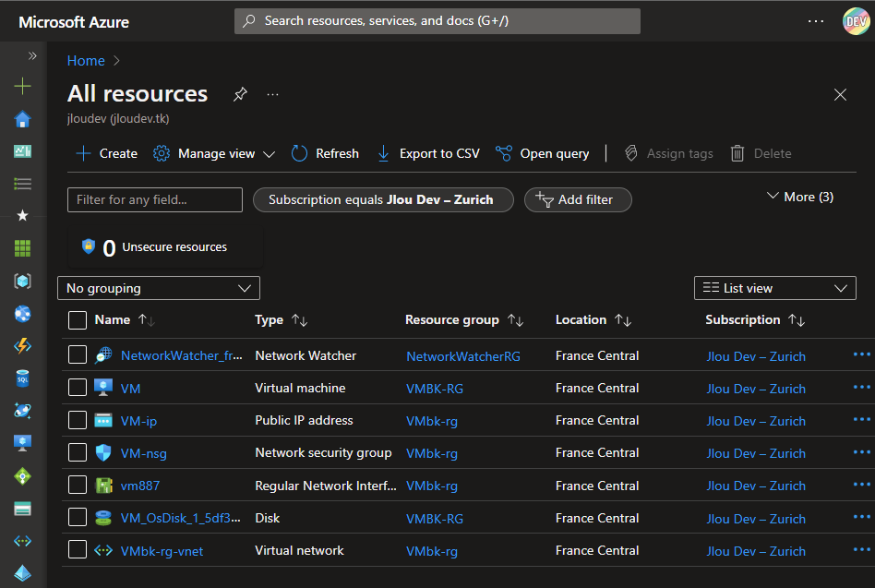
Task: Sort by Type column arrows
Action: coord(300,320)
